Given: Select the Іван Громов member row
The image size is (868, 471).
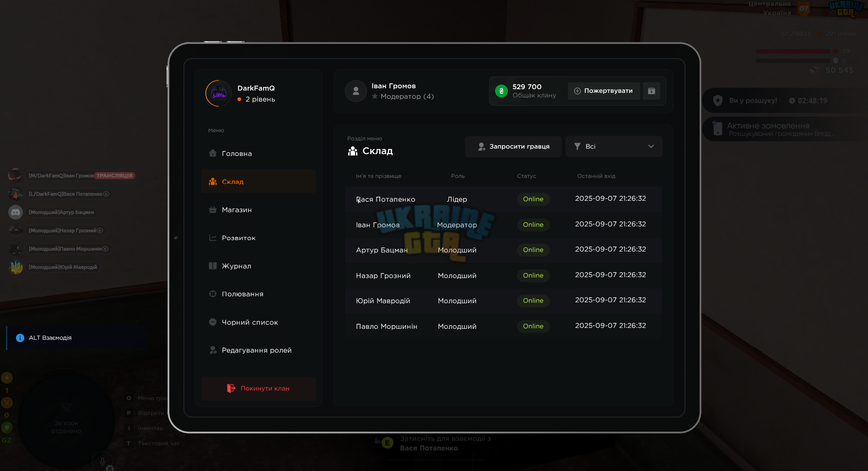Looking at the screenshot, I should (x=503, y=225).
